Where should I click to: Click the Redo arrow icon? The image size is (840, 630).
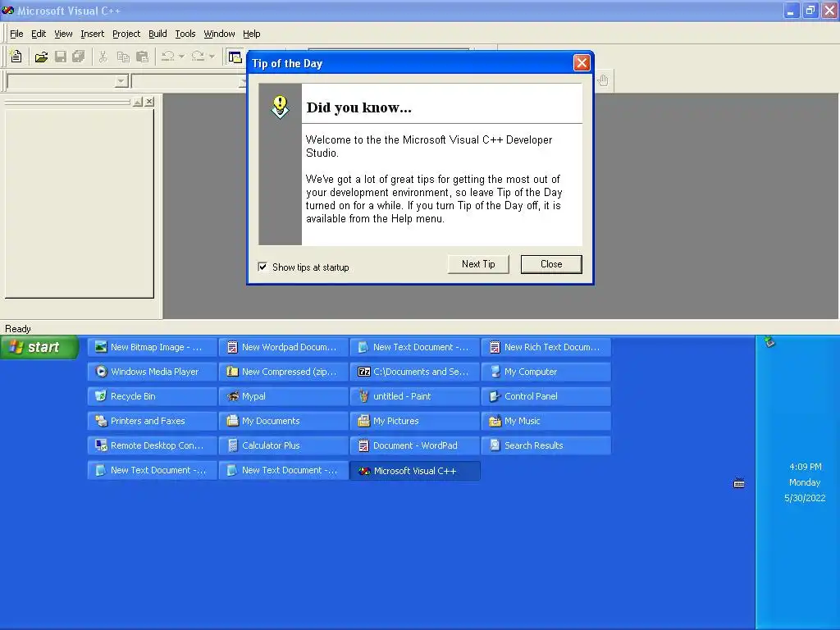tap(198, 57)
